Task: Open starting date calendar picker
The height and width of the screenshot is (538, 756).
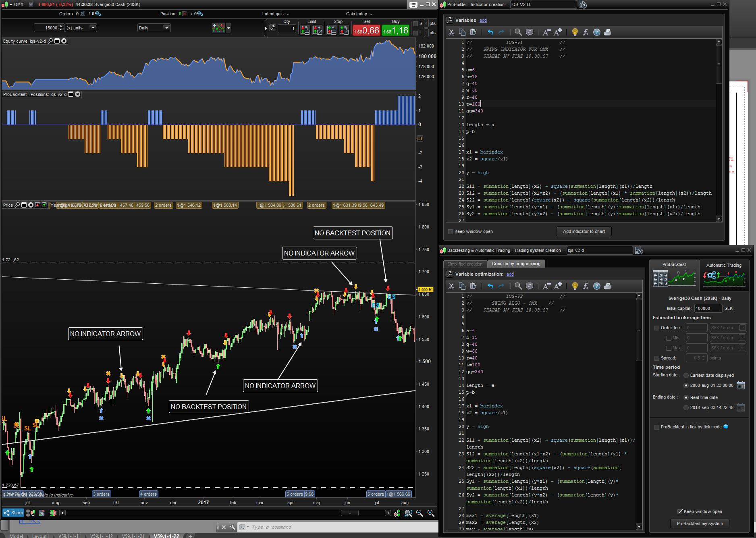Action: click(741, 385)
